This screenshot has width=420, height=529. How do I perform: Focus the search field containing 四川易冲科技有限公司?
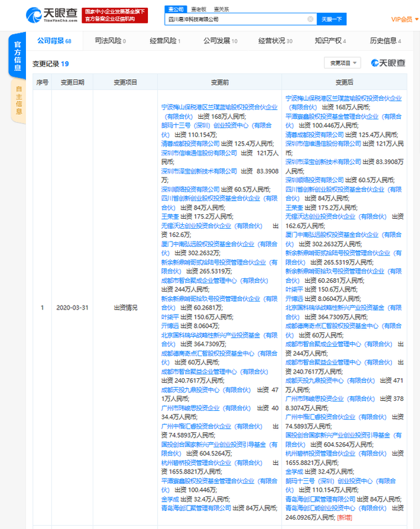coord(241,19)
